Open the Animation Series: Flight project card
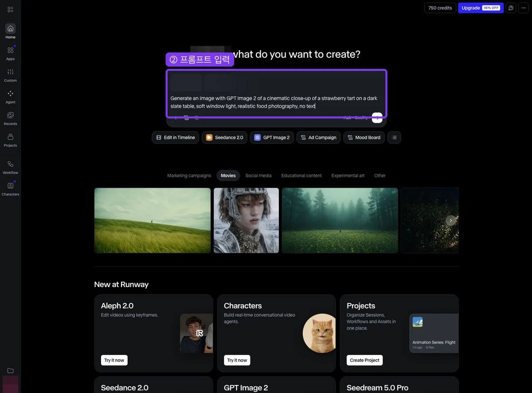Image resolution: width=532 pixels, height=393 pixels. coord(434,333)
